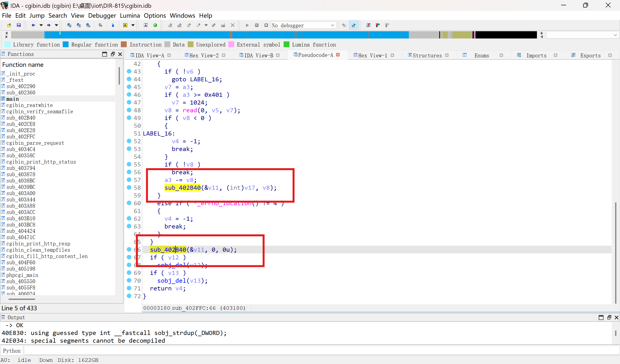Click the binoculars search instruction icon
The width and height of the screenshot is (620, 364).
pyautogui.click(x=69, y=25)
